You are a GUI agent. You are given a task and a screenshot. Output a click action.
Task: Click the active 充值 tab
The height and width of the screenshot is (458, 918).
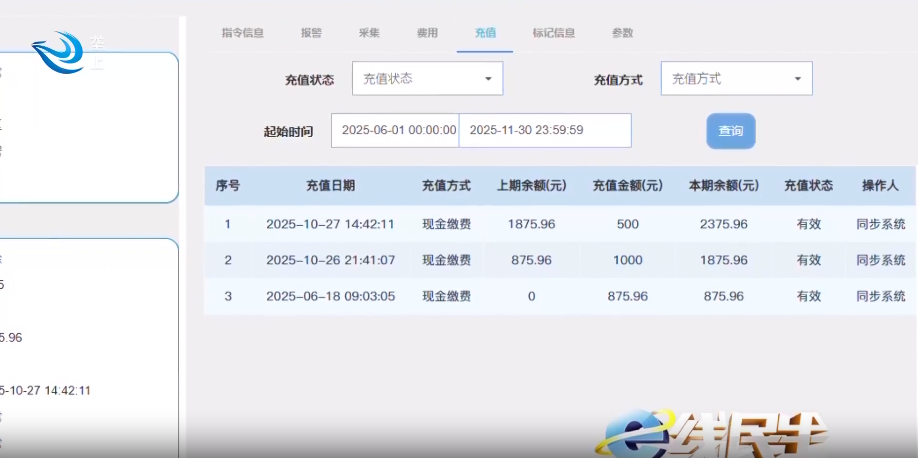point(485,33)
